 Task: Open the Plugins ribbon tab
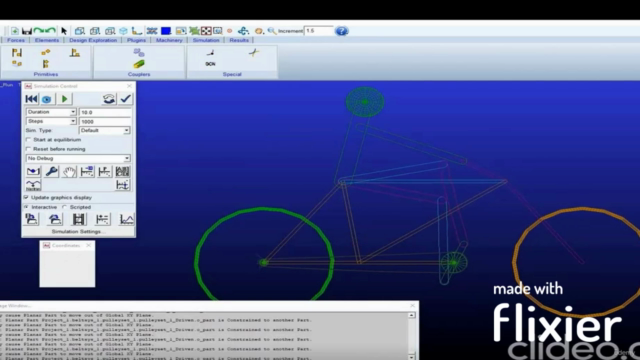pos(136,40)
